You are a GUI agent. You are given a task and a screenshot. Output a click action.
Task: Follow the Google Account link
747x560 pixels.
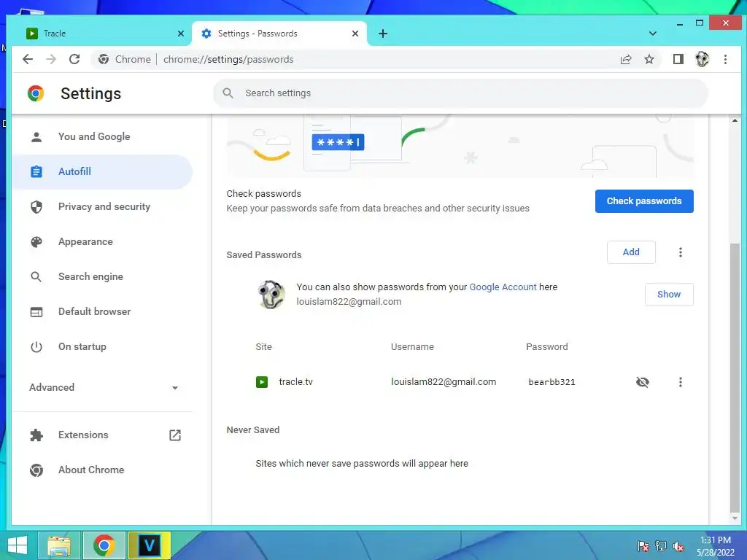503,287
